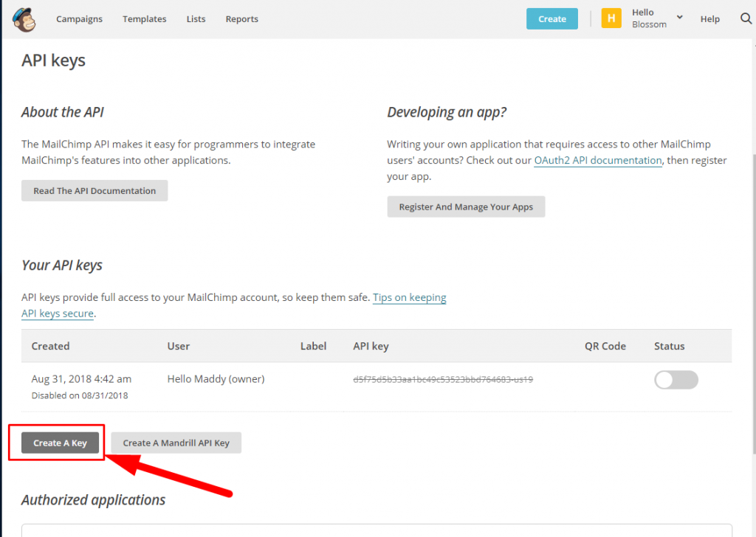Viewport: 756px width, 537px height.
Task: Click Read The API Documentation
Action: (x=94, y=191)
